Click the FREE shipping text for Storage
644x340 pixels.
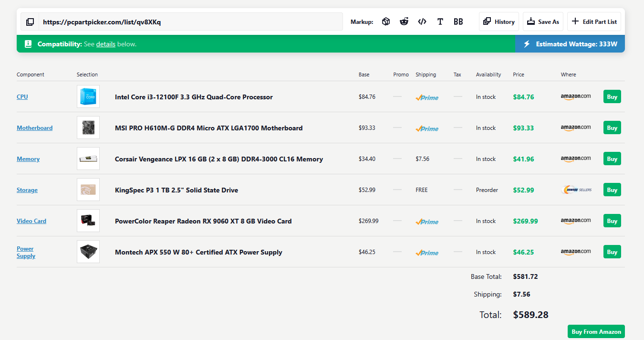tap(422, 190)
